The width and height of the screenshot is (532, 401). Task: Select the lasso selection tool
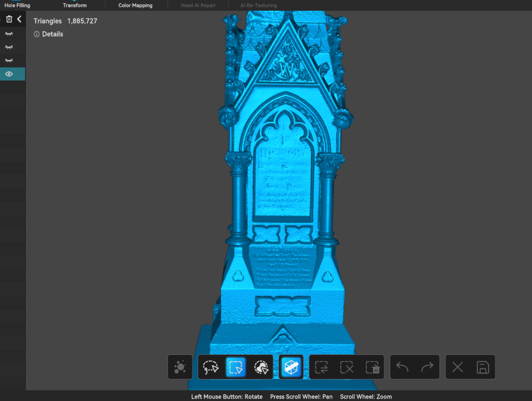tap(211, 368)
